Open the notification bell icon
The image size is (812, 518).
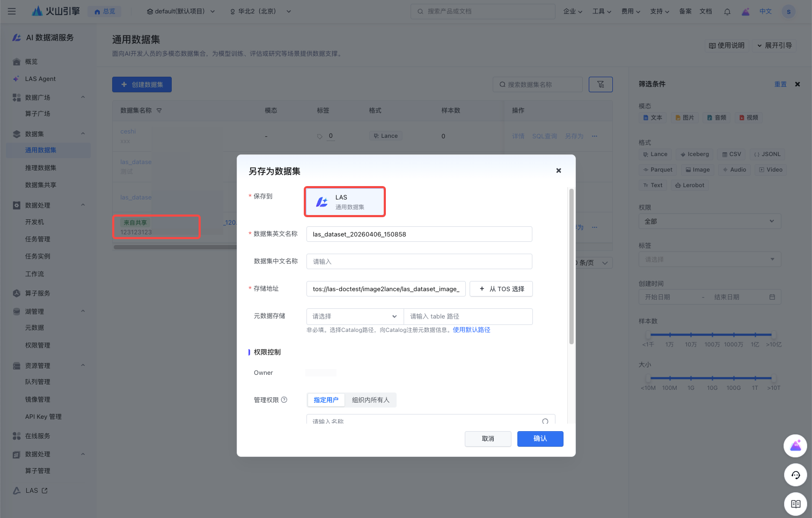click(x=727, y=11)
